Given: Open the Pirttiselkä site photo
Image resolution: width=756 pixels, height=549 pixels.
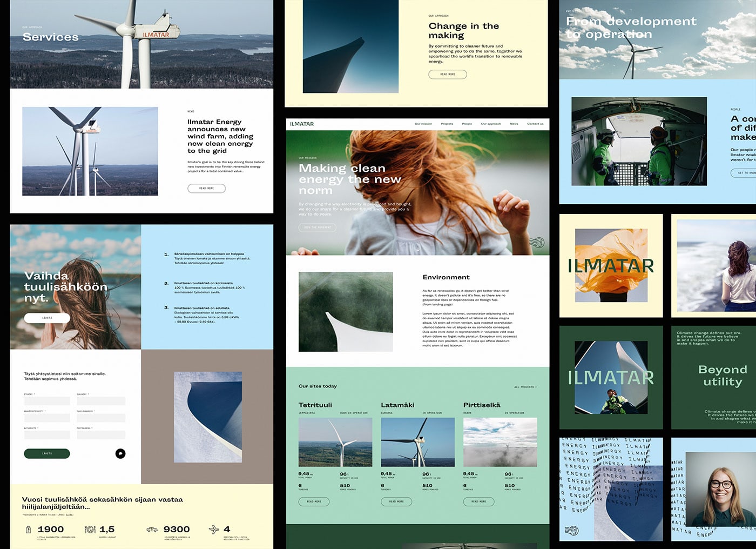Looking at the screenshot, I should (x=500, y=442).
